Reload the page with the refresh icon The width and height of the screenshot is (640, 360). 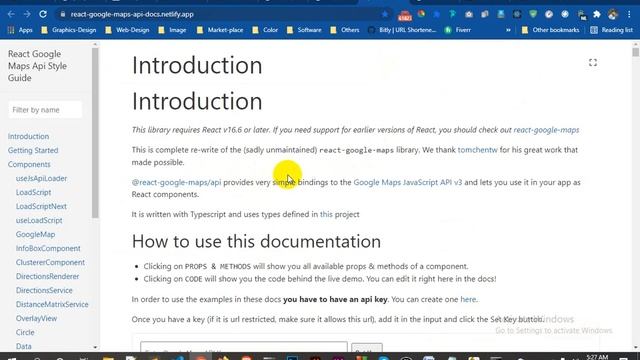click(x=43, y=14)
